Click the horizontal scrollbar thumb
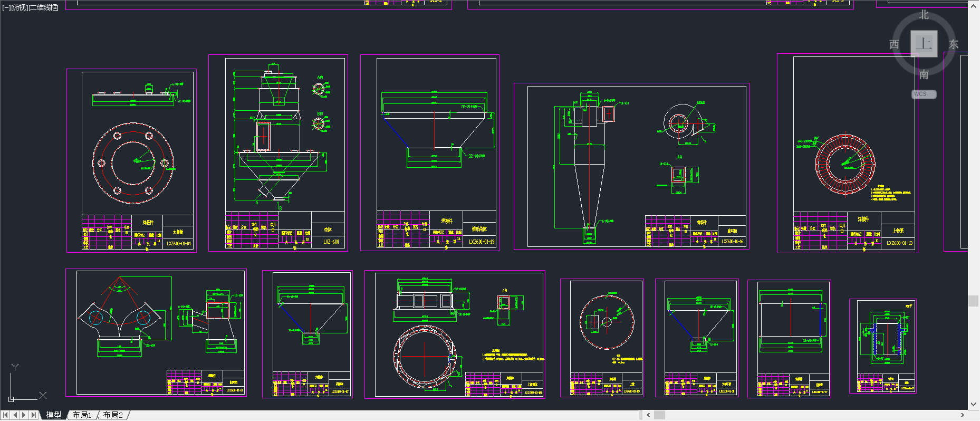The width and height of the screenshot is (980, 421). (659, 415)
